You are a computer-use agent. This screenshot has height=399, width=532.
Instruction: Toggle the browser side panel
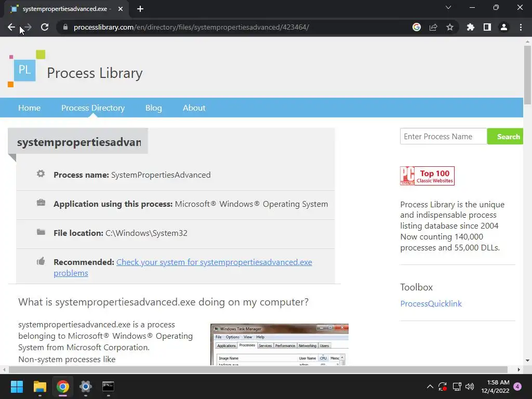[487, 27]
